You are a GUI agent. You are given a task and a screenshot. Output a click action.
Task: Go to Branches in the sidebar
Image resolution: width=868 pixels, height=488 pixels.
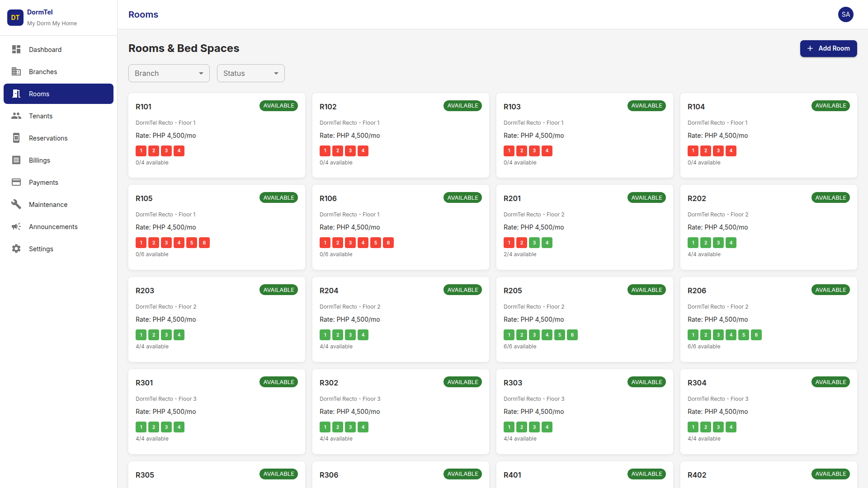tap(59, 71)
